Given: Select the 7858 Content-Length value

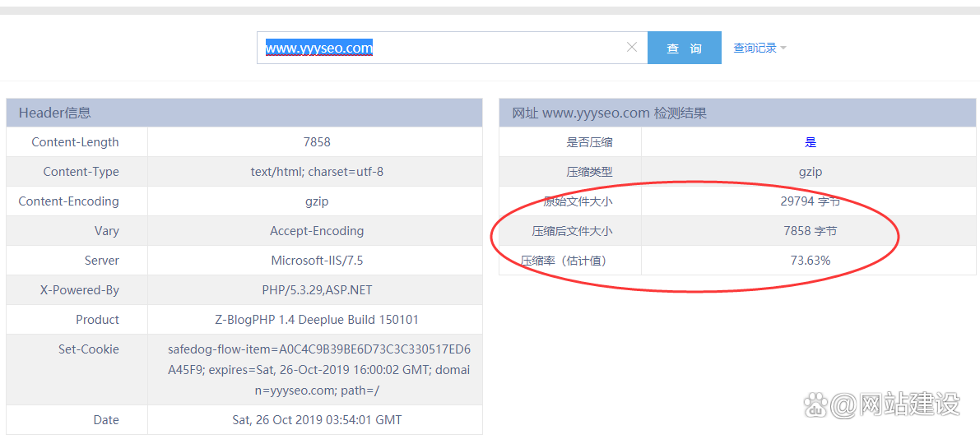Looking at the screenshot, I should (316, 142).
